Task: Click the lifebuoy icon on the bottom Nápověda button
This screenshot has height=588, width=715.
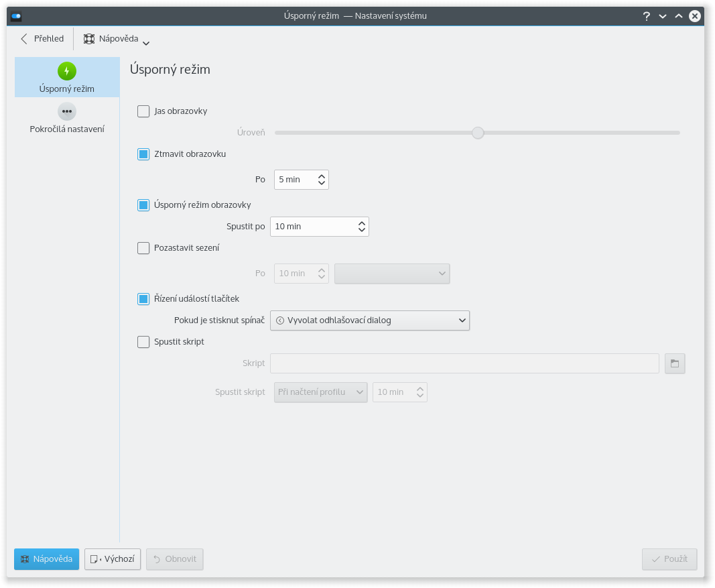Action: coord(25,559)
